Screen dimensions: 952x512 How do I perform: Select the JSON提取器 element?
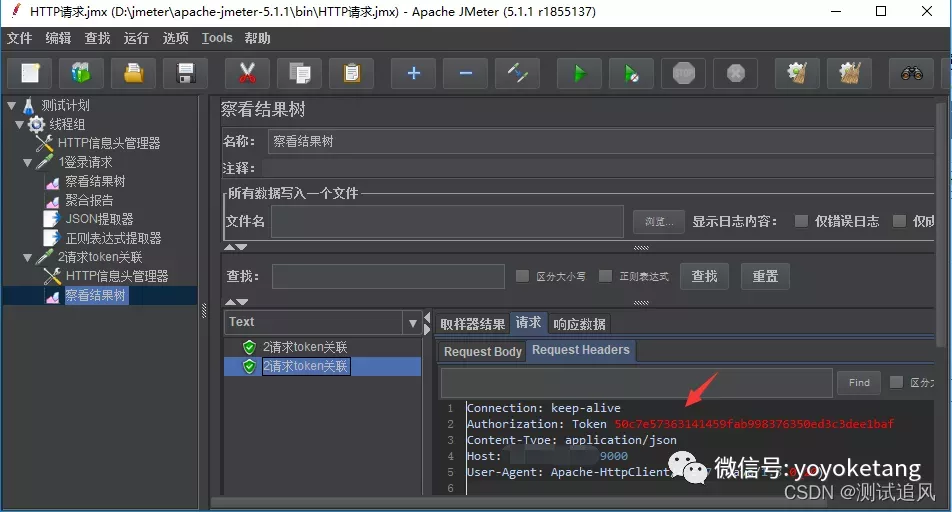tap(100, 219)
